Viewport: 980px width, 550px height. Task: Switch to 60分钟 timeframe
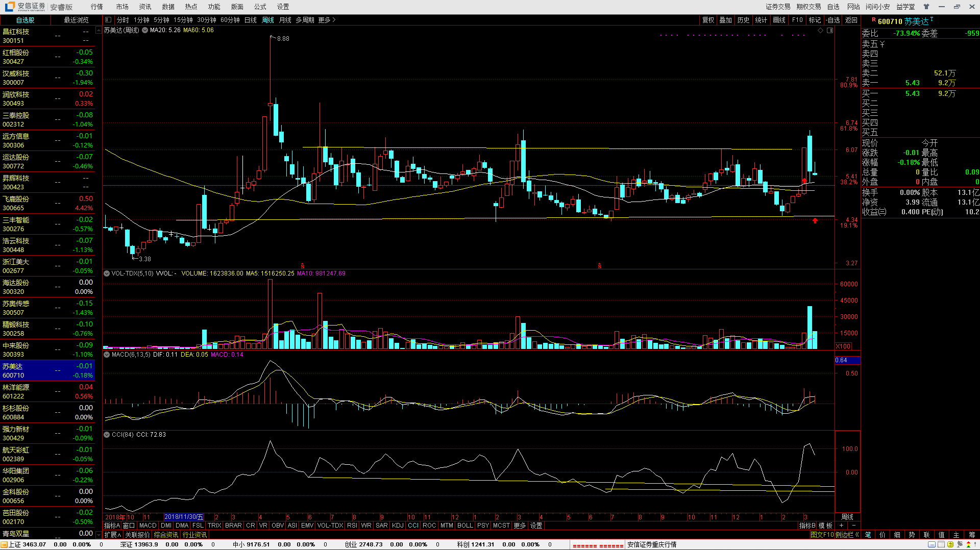tap(230, 20)
